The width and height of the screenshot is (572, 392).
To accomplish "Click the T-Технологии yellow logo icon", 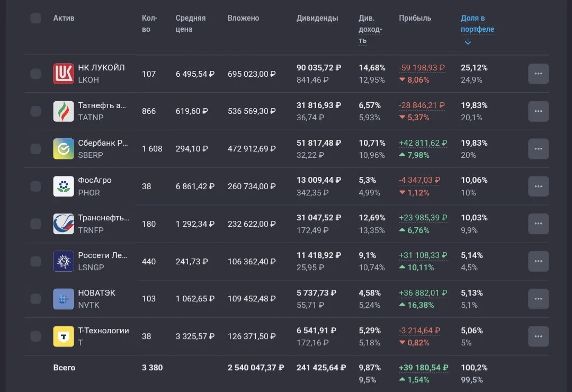I will point(64,336).
